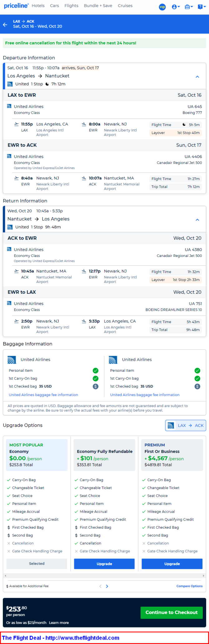
Task: Open the Compare Options link
Action: (189, 586)
